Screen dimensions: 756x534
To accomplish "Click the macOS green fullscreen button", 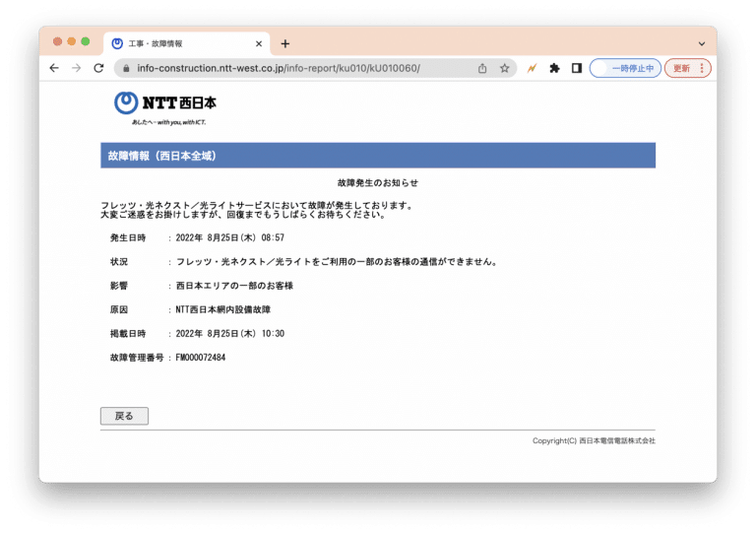I will pyautogui.click(x=86, y=41).
